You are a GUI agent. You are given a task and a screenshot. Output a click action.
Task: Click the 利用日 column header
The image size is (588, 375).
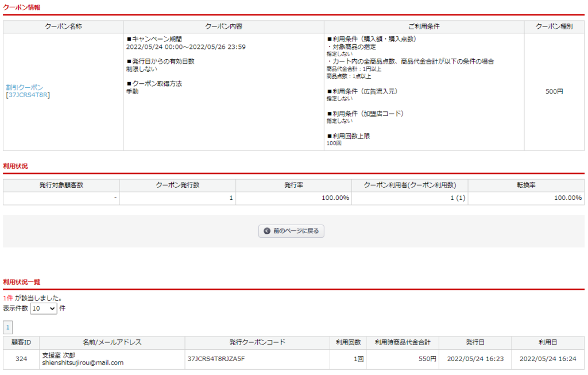[547, 342]
